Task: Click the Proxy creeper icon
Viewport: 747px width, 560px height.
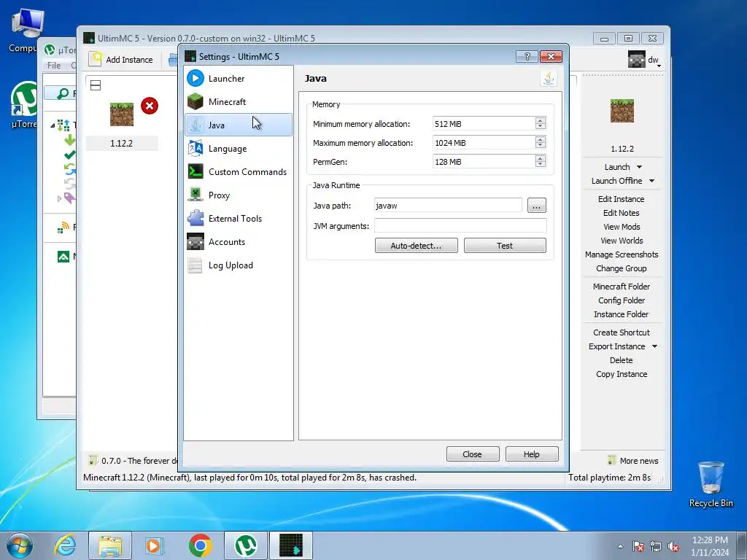Action: pyautogui.click(x=196, y=195)
